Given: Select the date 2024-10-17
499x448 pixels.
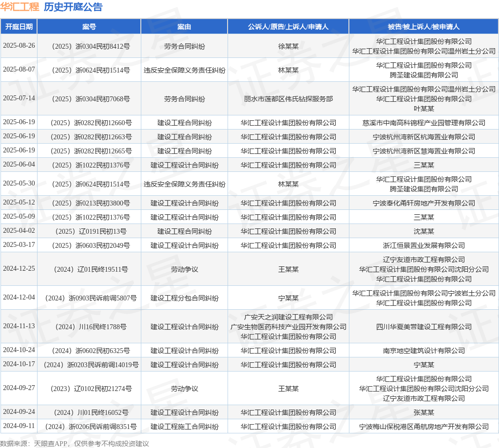Looking at the screenshot, I should tap(19, 364).
